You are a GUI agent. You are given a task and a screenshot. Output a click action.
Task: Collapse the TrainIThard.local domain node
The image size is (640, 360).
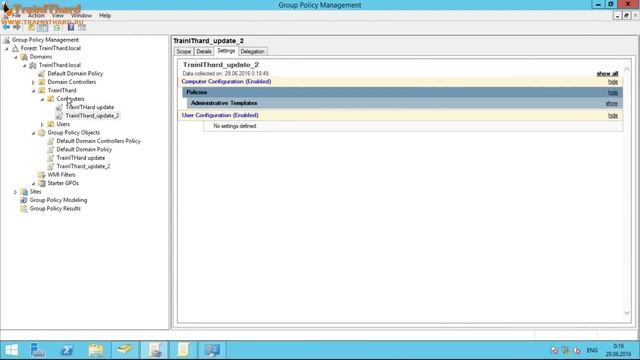(24, 65)
